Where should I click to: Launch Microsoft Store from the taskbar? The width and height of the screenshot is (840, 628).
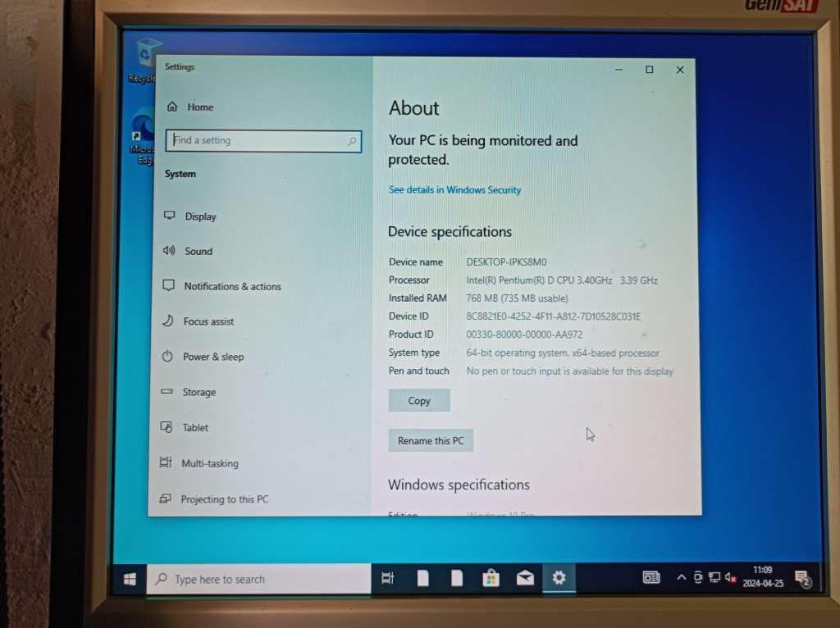tap(491, 578)
